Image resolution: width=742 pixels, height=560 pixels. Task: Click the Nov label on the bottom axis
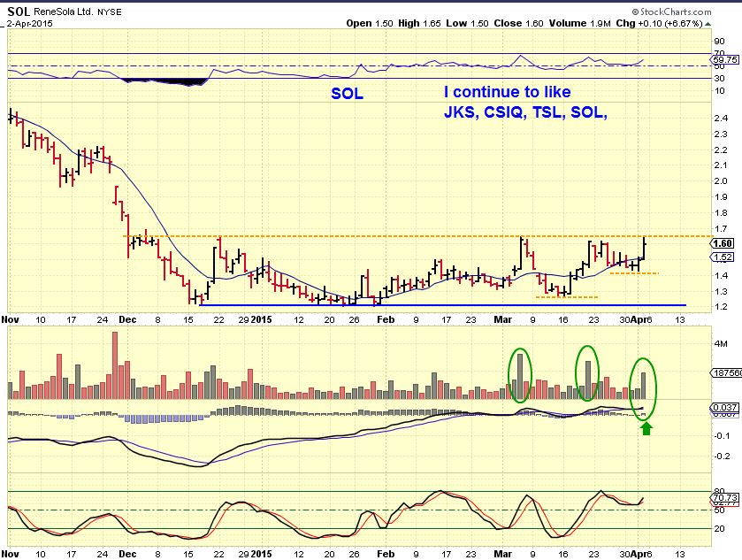[11, 554]
